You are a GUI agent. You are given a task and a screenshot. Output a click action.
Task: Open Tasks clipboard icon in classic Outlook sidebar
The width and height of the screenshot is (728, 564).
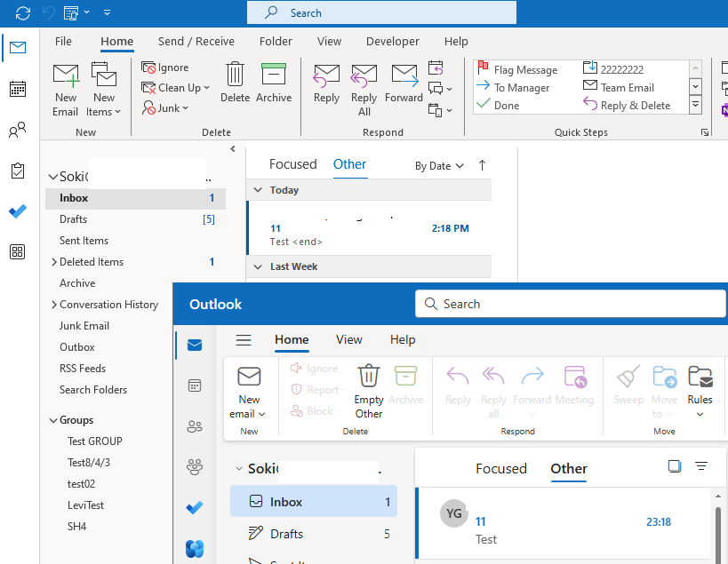18,171
